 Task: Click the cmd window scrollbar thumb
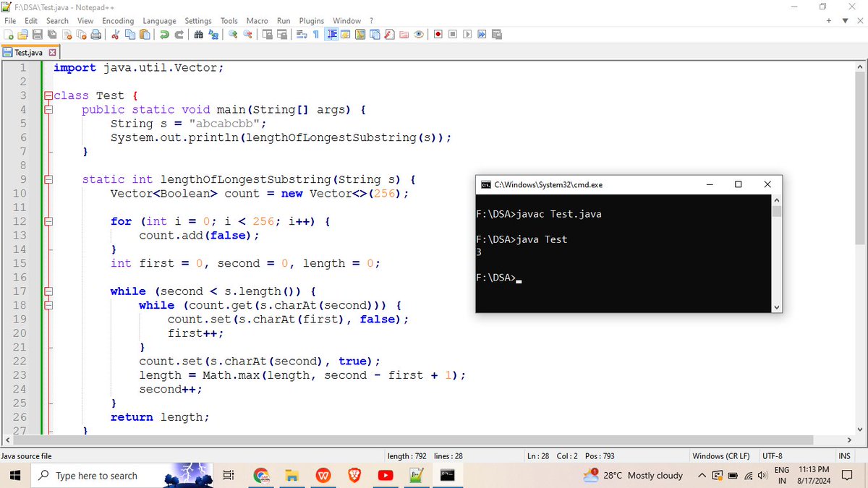(777, 211)
